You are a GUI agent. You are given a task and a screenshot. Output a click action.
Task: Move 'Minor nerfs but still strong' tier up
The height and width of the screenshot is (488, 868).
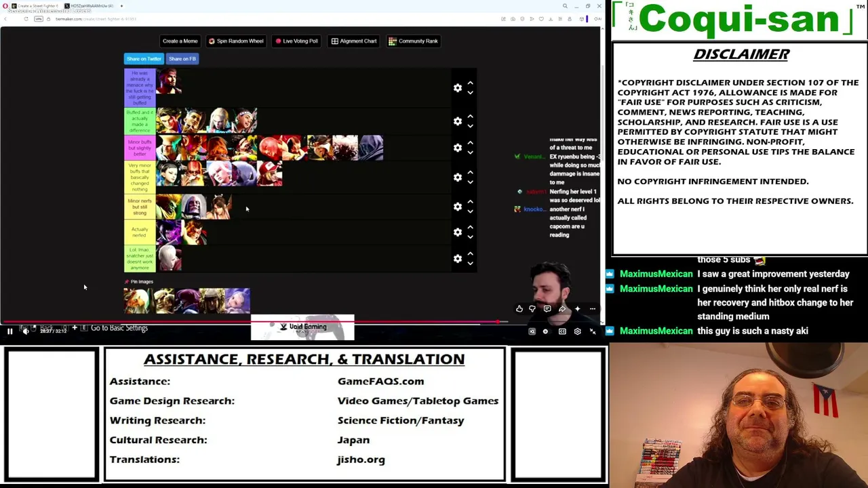click(470, 202)
